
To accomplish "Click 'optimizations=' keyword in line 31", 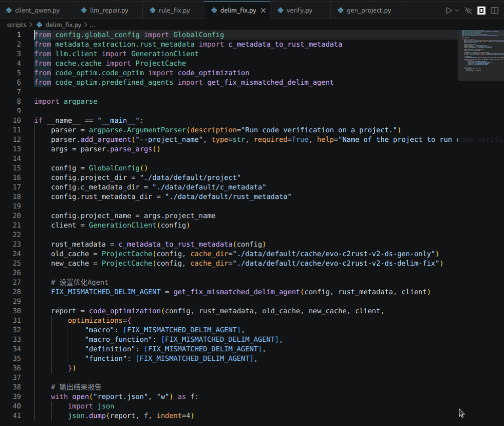I will tap(97, 321).
